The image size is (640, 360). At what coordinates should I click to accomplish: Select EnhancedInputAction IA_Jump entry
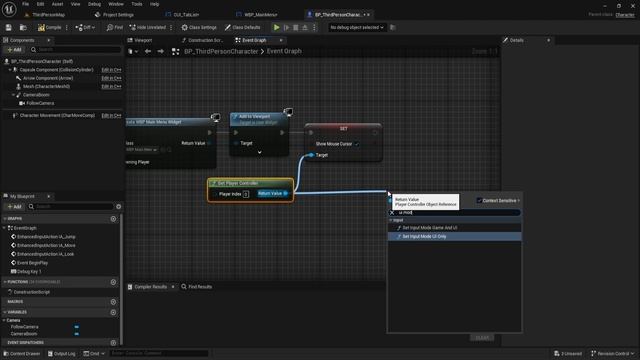tap(46, 237)
